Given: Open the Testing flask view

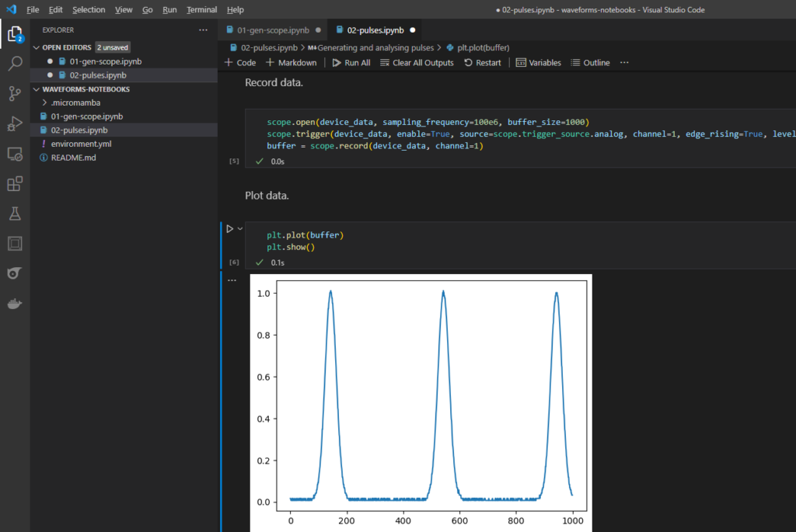Looking at the screenshot, I should pyautogui.click(x=16, y=214).
